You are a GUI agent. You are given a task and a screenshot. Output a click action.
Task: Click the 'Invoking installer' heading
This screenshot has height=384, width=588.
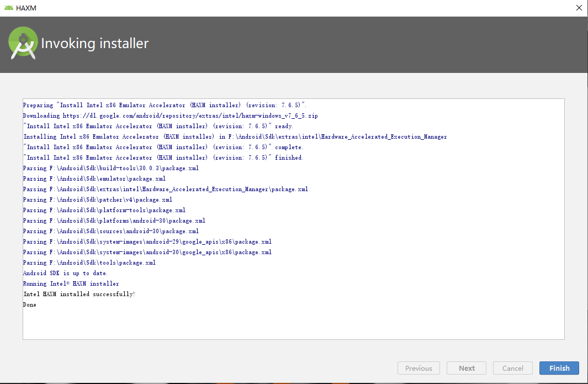pyautogui.click(x=95, y=43)
